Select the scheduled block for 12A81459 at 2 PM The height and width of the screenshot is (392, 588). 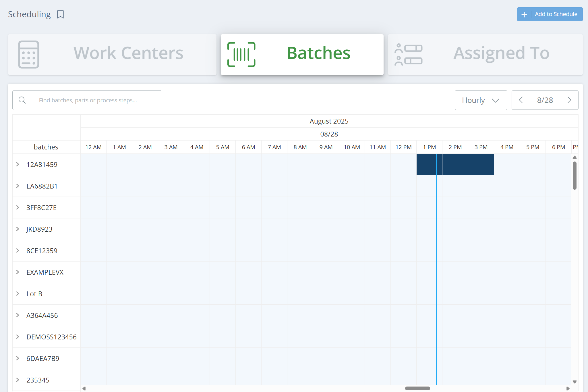(455, 164)
